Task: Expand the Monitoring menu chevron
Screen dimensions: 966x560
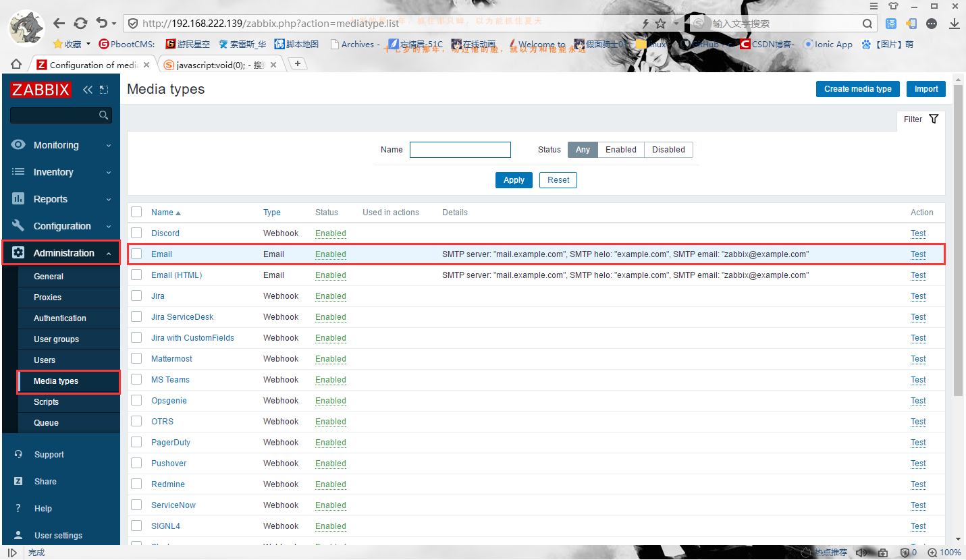Action: (x=109, y=146)
